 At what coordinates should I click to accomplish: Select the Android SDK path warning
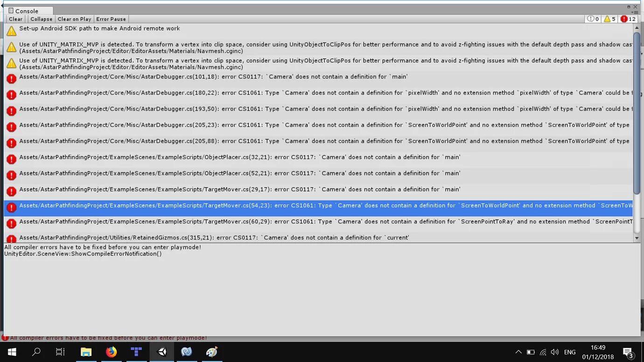pos(318,31)
